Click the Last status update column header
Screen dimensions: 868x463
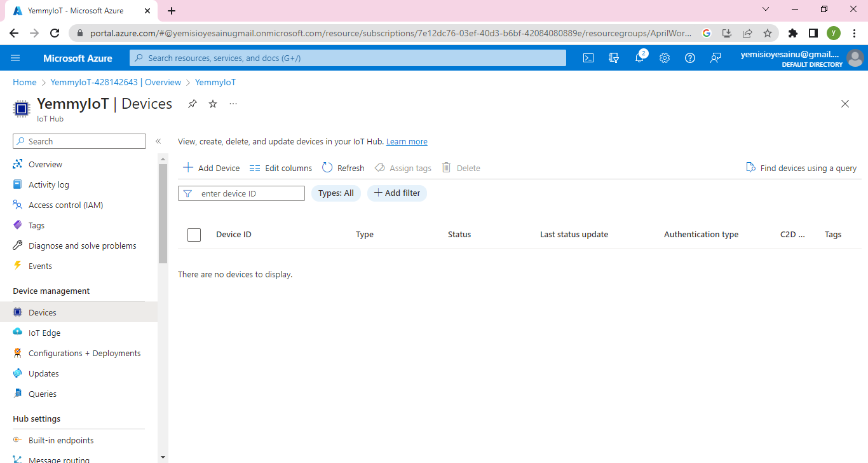pyautogui.click(x=574, y=235)
